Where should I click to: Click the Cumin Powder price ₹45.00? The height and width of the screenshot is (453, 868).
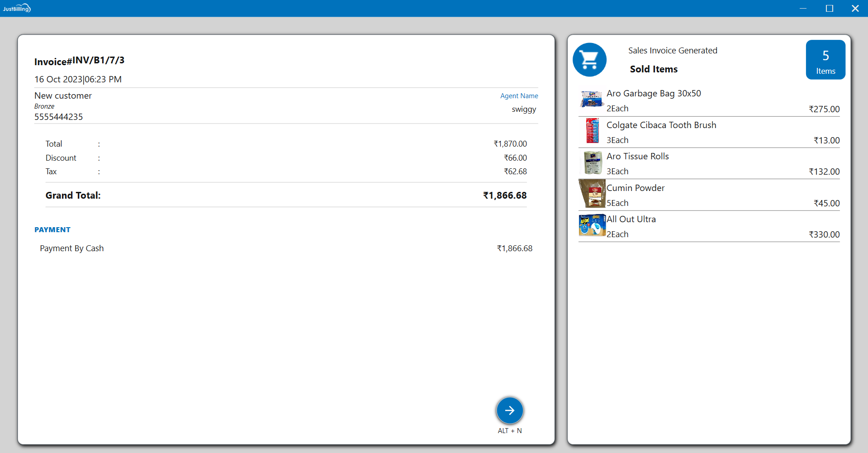coord(826,203)
